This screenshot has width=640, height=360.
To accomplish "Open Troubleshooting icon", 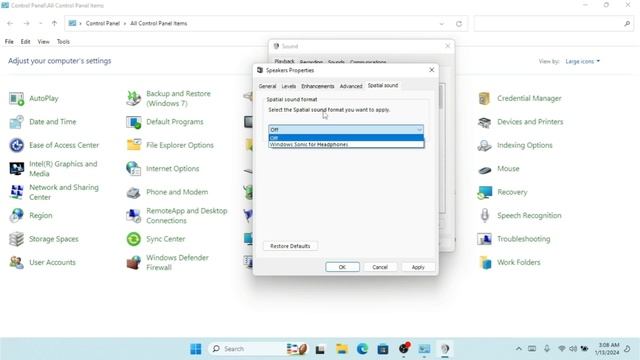I will point(484,239).
